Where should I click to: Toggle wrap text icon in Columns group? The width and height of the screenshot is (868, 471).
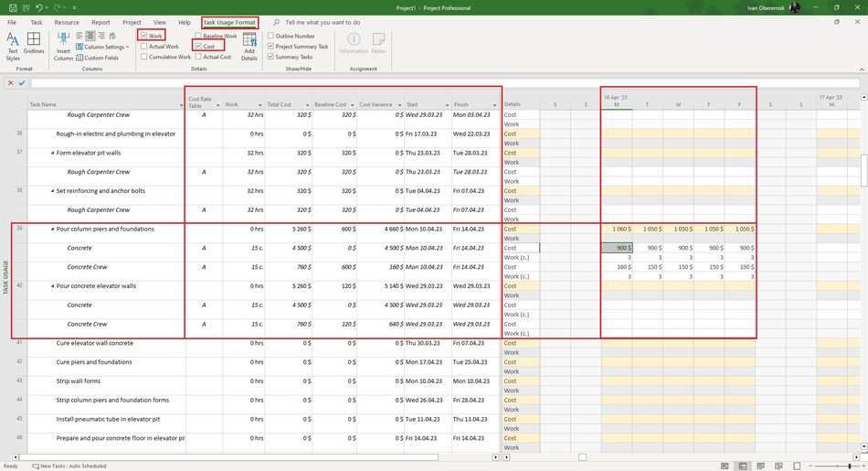tap(113, 36)
